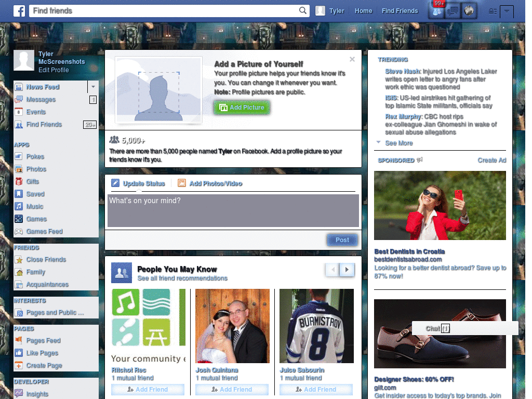
Task: Click the green Add Picture button
Action: point(242,107)
